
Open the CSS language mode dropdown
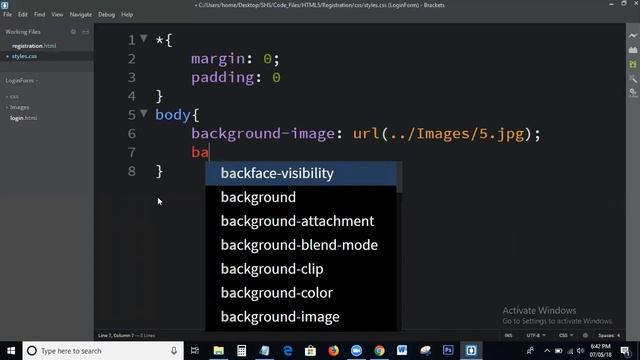pos(566,336)
